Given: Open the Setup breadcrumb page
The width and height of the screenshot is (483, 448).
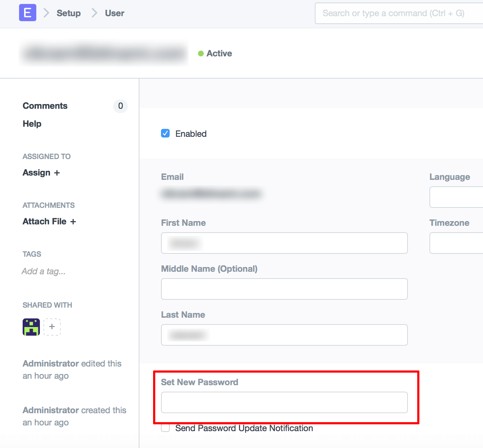Looking at the screenshot, I should click(68, 13).
